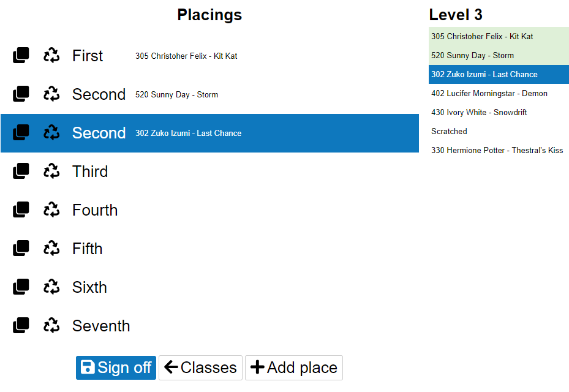Click the copy icon beside Fourth place
569x392 pixels.
pyautogui.click(x=21, y=210)
